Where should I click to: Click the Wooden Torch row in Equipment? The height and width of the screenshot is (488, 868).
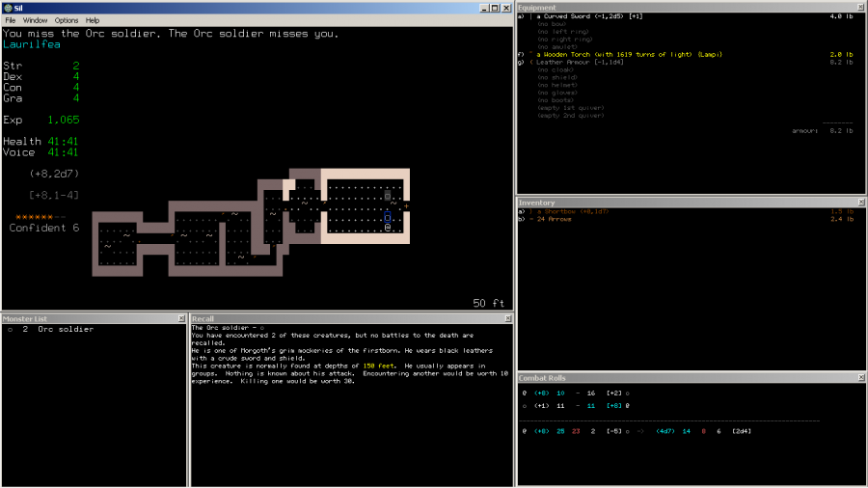pos(686,55)
